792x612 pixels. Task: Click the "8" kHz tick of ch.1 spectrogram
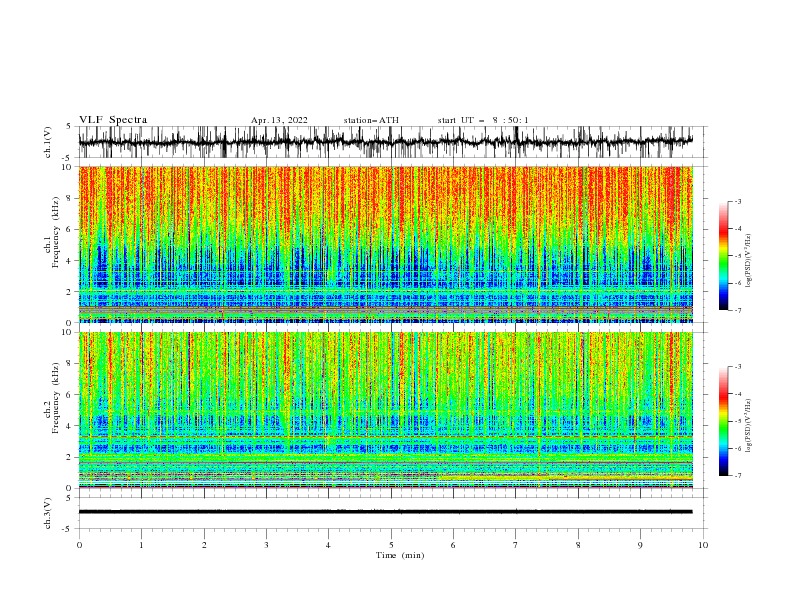[70, 198]
